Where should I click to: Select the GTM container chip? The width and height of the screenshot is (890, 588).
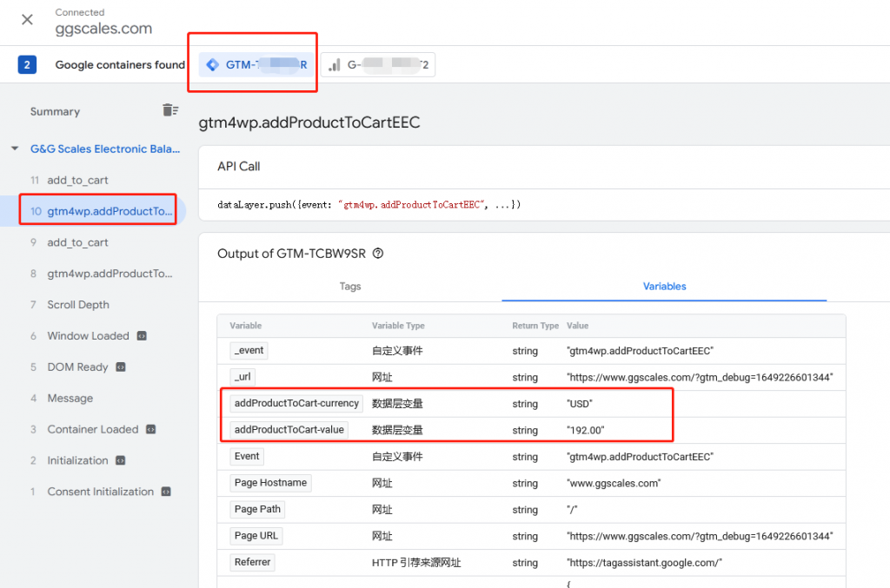click(256, 64)
